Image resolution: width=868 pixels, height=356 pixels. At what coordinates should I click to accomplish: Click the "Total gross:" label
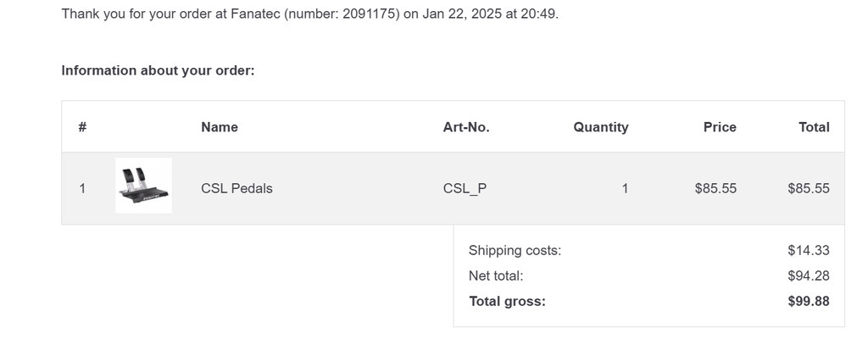pyautogui.click(x=507, y=301)
